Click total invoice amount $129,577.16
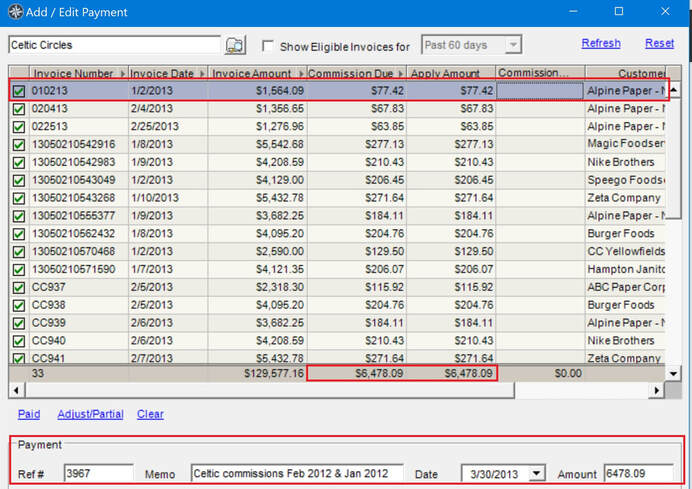This screenshot has width=692, height=489. 274,373
